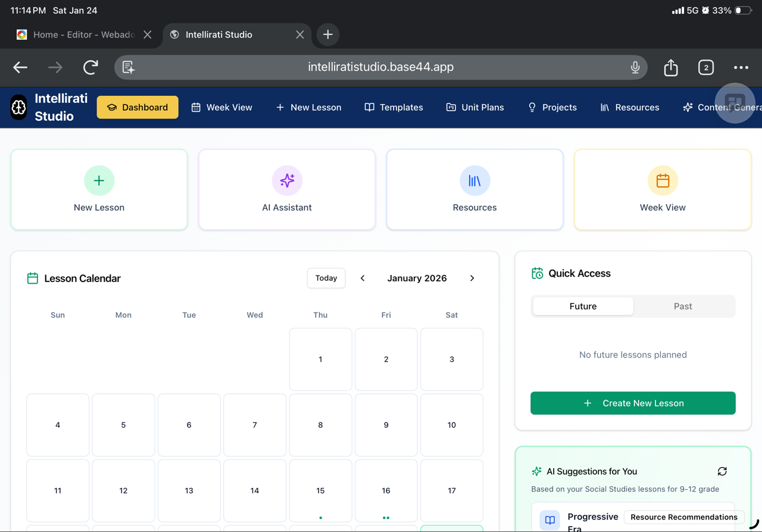Refresh AI Suggestions with the refresh icon
The height and width of the screenshot is (532, 762).
722,471
